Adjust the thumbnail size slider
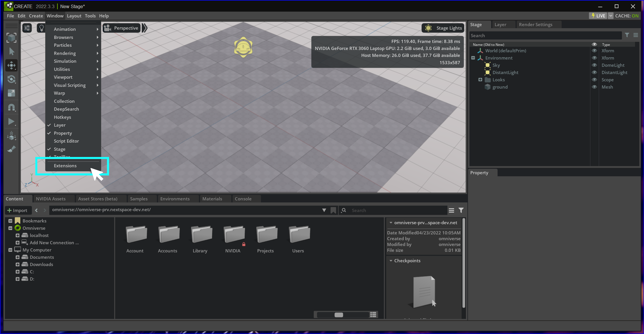Screen dimensions: 644x334 click(339, 315)
